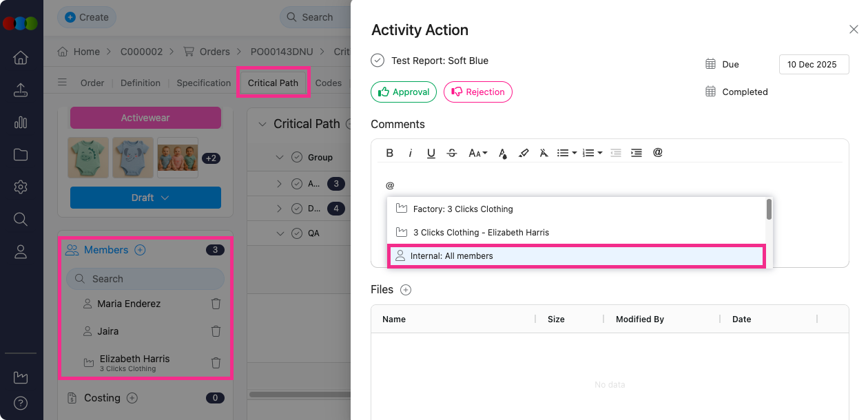Image resolution: width=868 pixels, height=420 pixels.
Task: Delete Maria Enderez from members
Action: pos(216,304)
